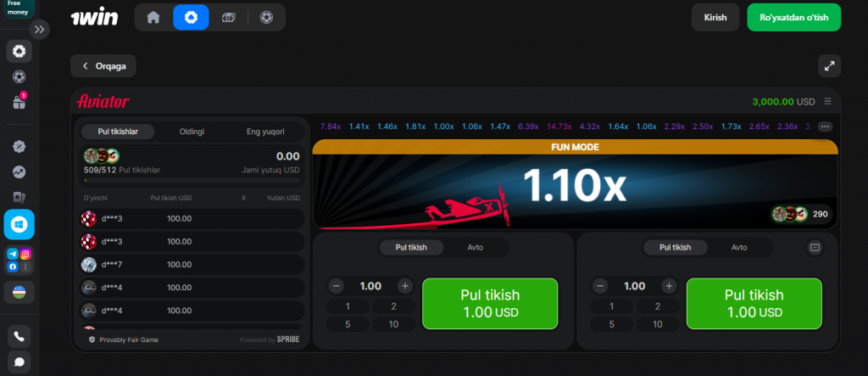Image resolution: width=868 pixels, height=376 pixels.
Task: Click the 1.00x round result
Action: [443, 126]
